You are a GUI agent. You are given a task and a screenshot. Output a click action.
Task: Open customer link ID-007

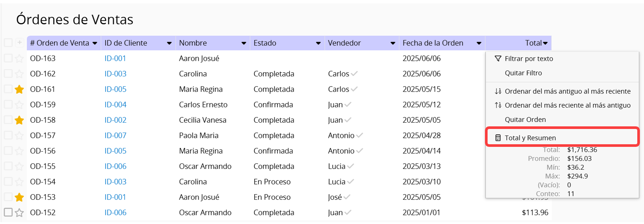pos(115,136)
